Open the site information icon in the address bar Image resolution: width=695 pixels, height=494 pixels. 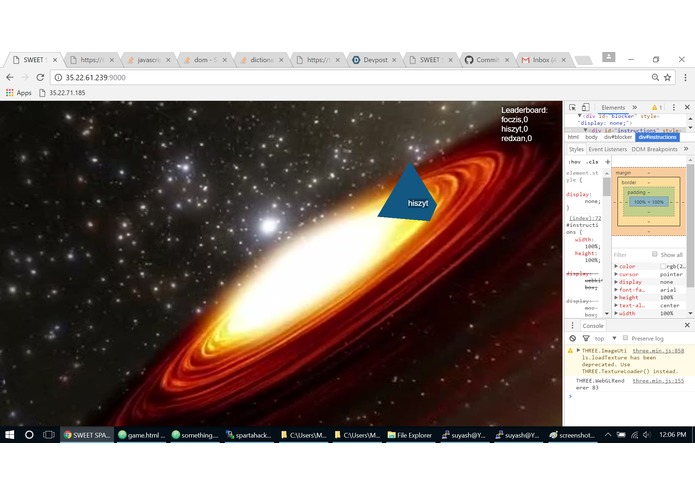(x=58, y=78)
